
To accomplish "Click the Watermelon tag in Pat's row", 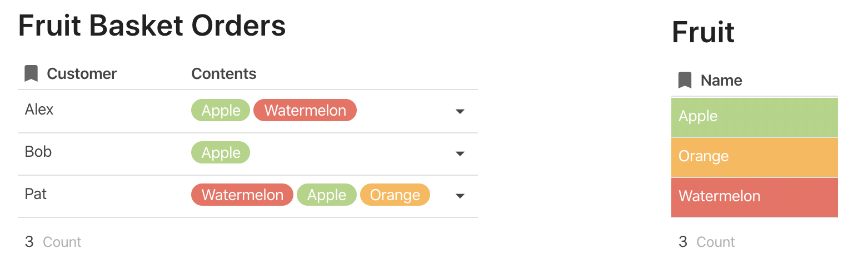I will tap(242, 195).
